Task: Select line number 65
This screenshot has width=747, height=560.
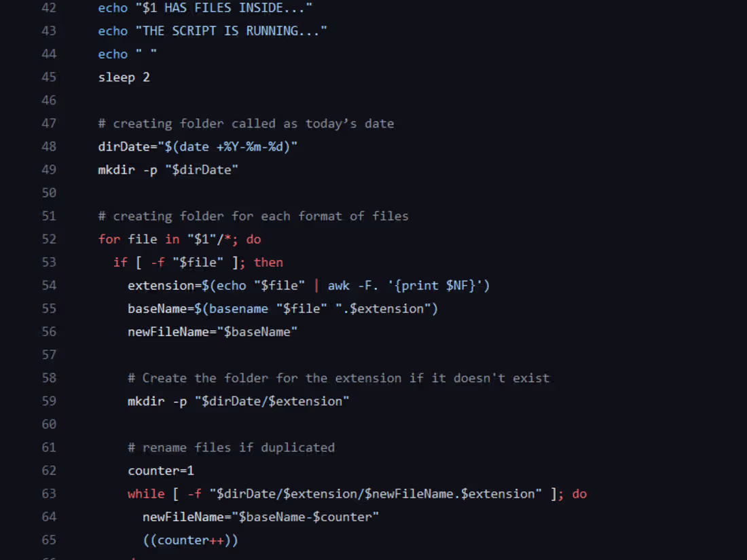Action: pyautogui.click(x=49, y=540)
